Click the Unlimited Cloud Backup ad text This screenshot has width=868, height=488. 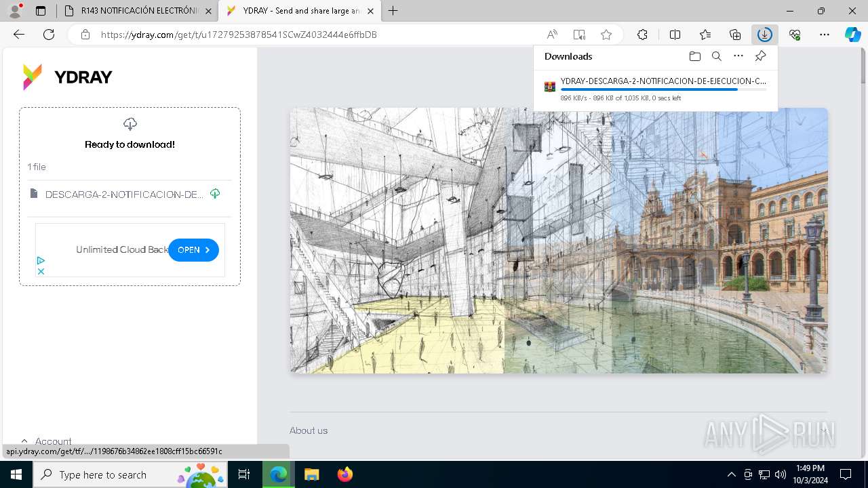point(122,250)
